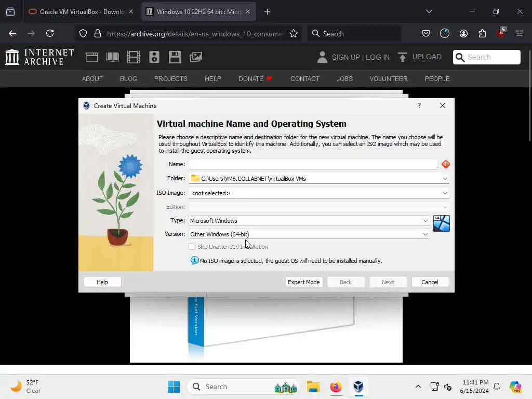
Task: Click the name field warning icon
Action: (x=445, y=164)
